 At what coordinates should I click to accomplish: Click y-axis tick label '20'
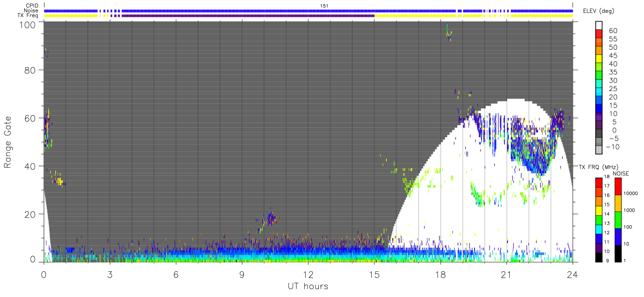click(x=29, y=214)
